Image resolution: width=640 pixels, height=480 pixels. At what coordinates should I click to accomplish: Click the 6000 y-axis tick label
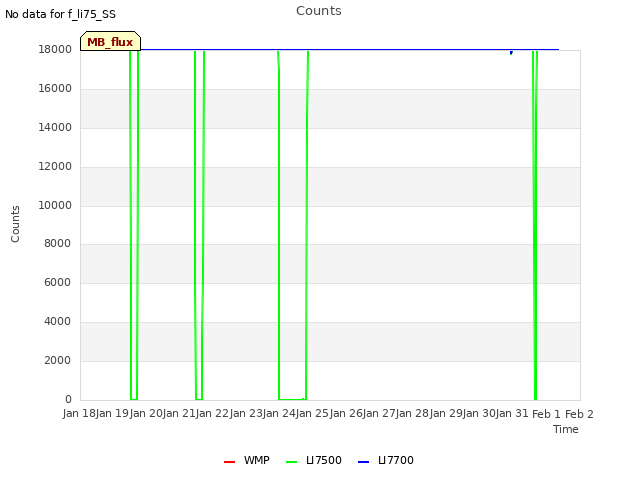(58, 282)
